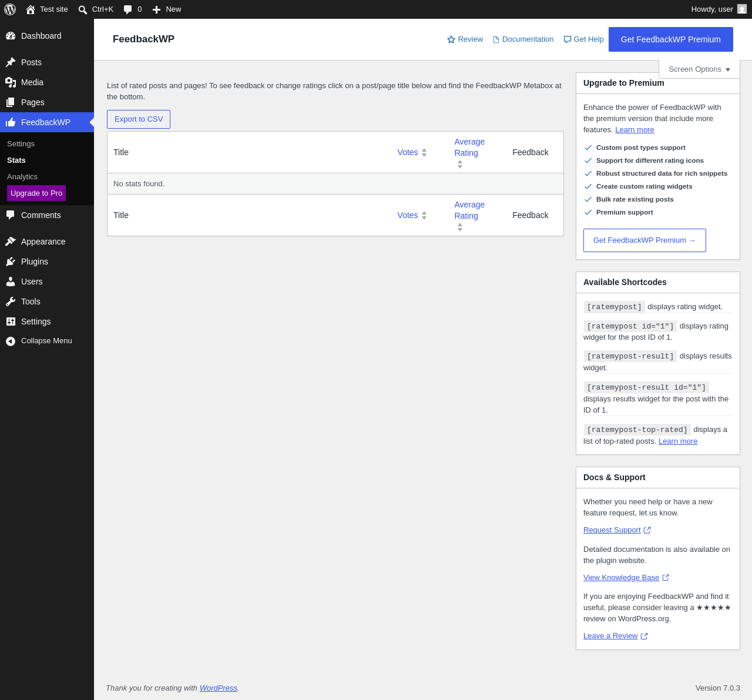Open the comments bubble icon in admin bar
Viewport: 752px width, 700px height.
pyautogui.click(x=128, y=9)
